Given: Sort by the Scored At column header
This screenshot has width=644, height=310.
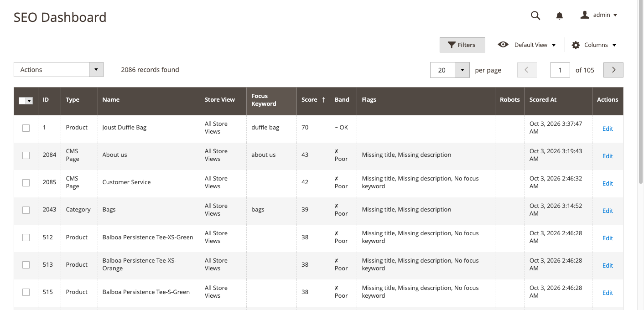Looking at the screenshot, I should 558,101.
